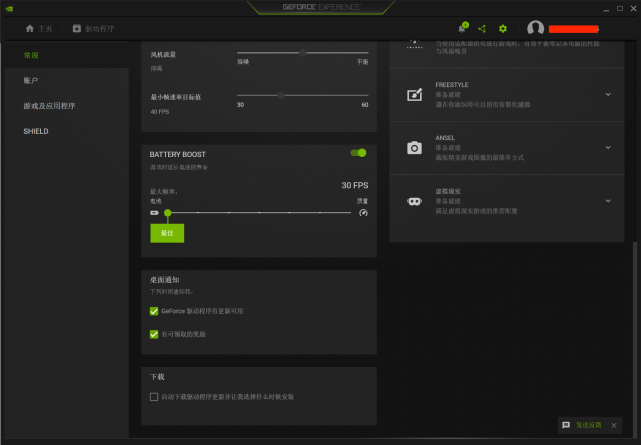The image size is (641, 445).
Task: Click the ANSEL camera icon
Action: coord(414,148)
